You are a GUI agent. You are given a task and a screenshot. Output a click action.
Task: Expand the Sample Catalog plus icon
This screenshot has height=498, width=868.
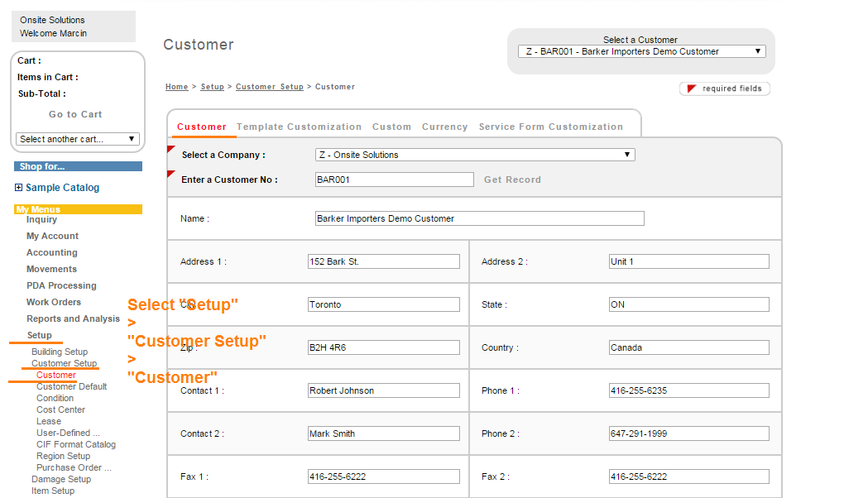[x=19, y=188]
